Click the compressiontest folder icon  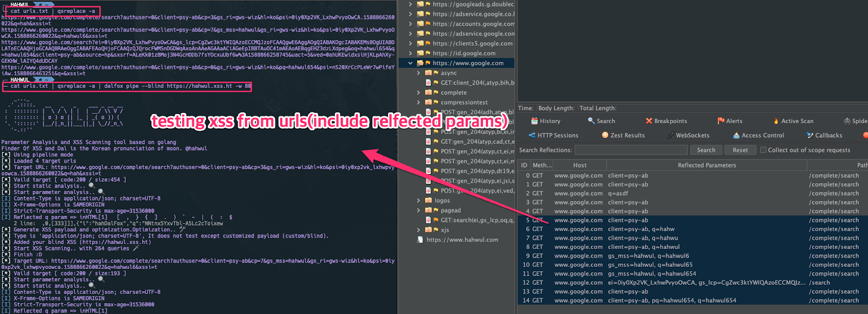(429, 102)
